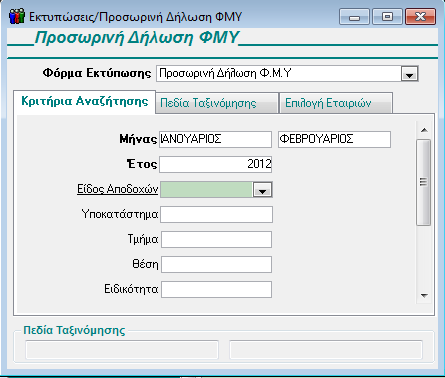Click the Θέση input field

[x=216, y=265]
